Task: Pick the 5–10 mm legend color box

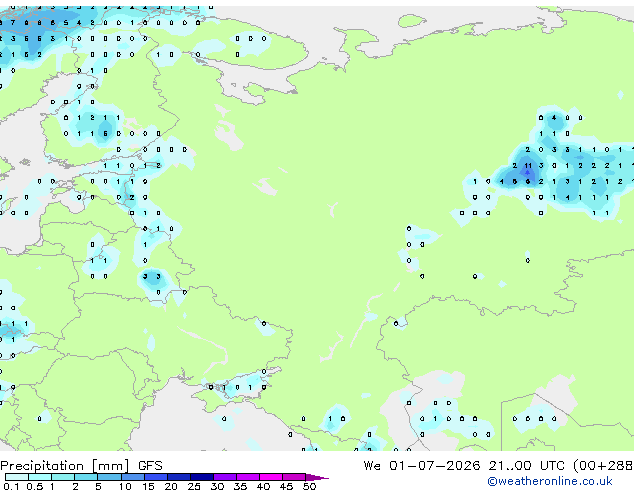Action: 109,477
